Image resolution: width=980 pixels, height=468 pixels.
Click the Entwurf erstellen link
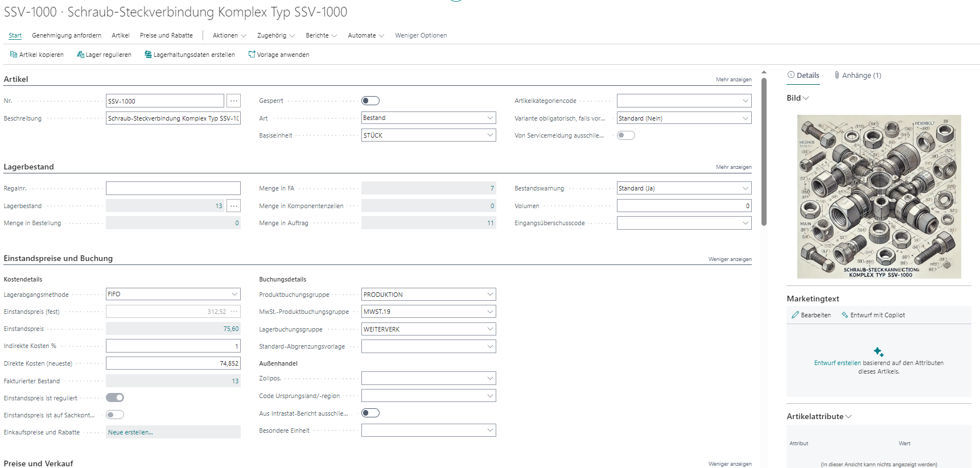837,363
